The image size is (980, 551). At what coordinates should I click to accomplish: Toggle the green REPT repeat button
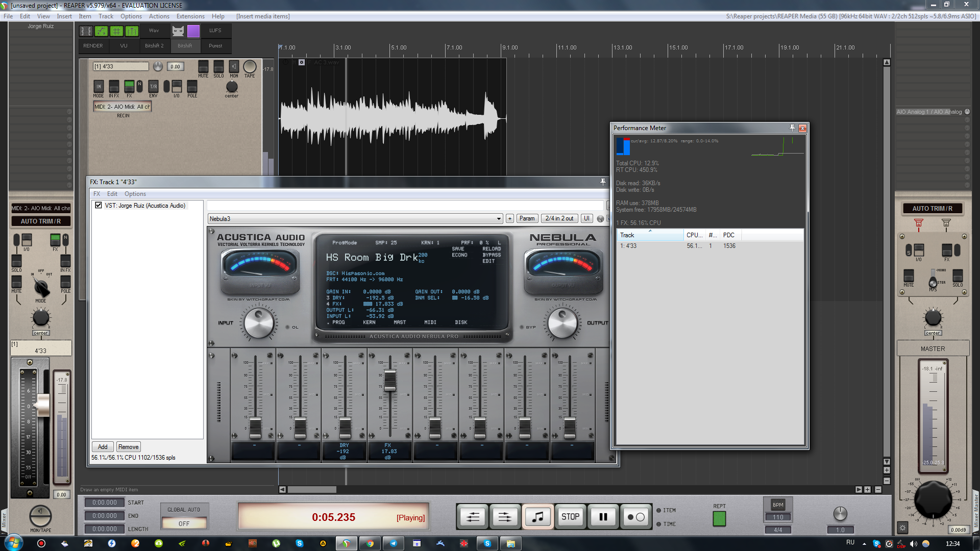(x=719, y=518)
